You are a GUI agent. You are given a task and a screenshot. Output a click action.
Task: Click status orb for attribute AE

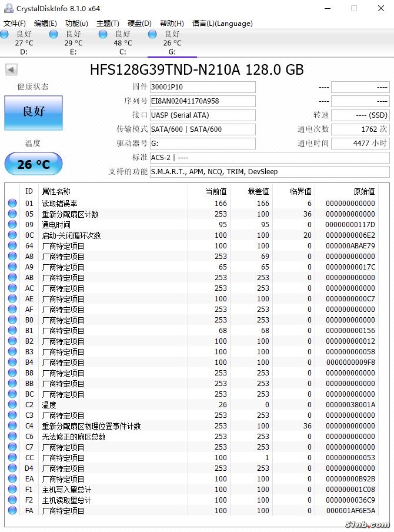point(12,298)
